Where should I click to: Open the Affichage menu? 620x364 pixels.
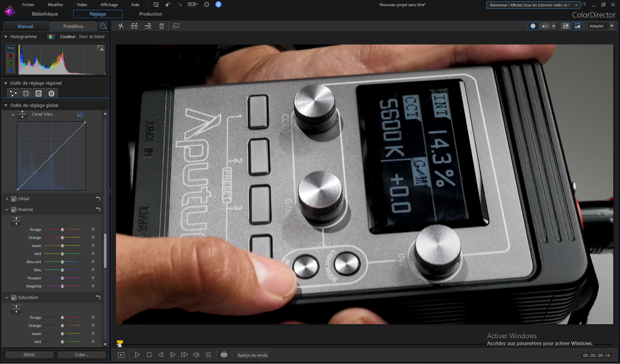pos(109,5)
